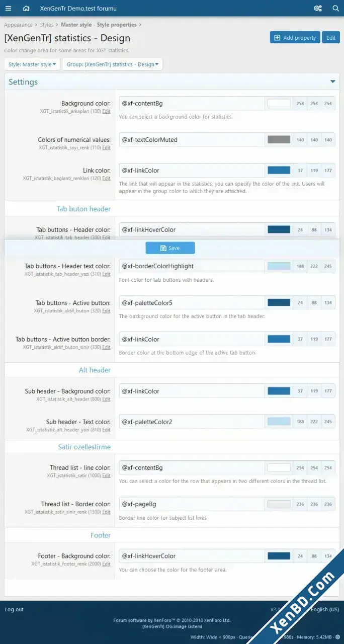Go to the Appearance breadcrumb

(18, 25)
